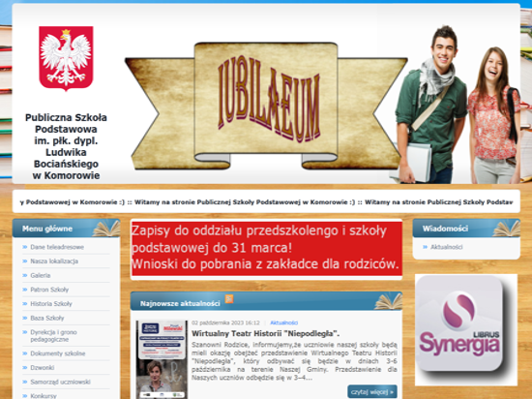Click the arrow bullet next to Galeria

pyautogui.click(x=25, y=275)
